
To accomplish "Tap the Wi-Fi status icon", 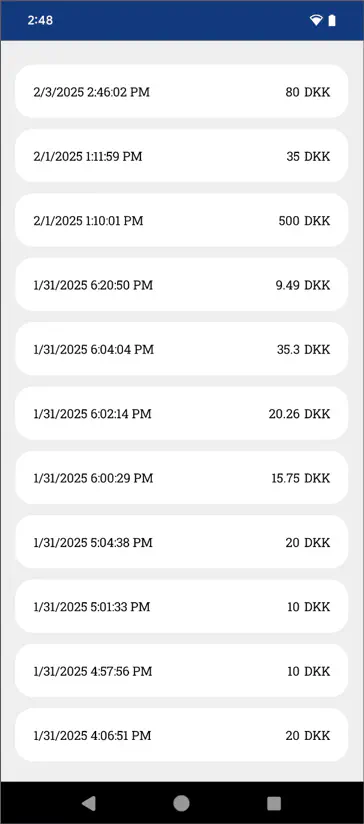I will tap(316, 20).
